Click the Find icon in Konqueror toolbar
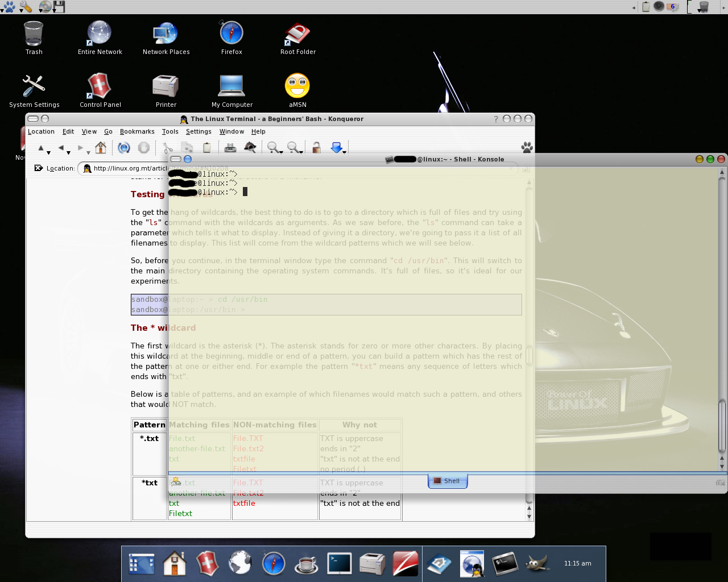 (250, 148)
